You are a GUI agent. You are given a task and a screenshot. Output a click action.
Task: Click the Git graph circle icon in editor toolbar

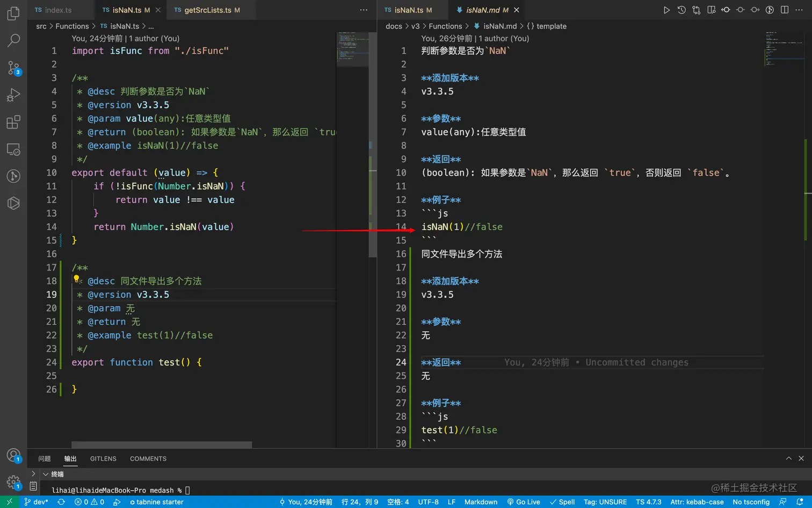(x=770, y=10)
